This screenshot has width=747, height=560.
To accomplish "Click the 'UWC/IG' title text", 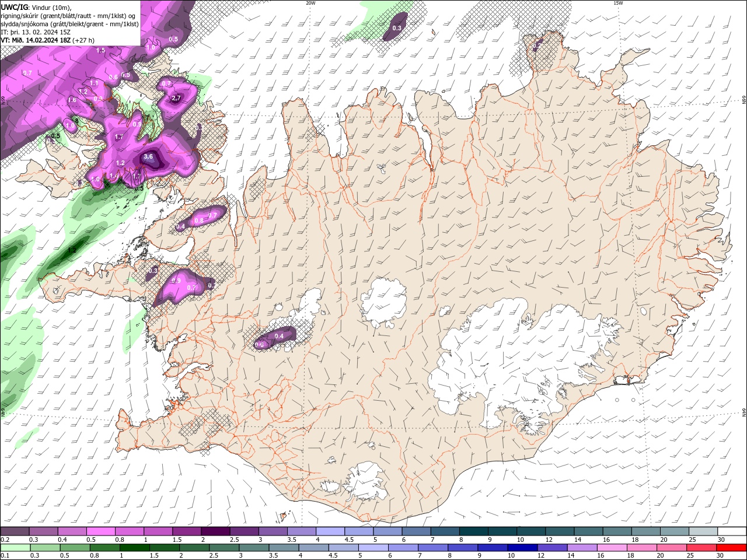I will click(15, 7).
